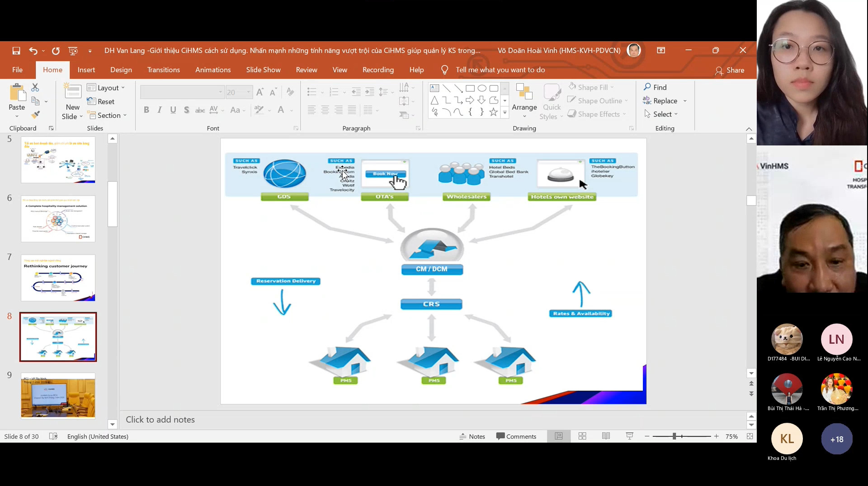Decrease font size with small A icon

click(x=273, y=92)
